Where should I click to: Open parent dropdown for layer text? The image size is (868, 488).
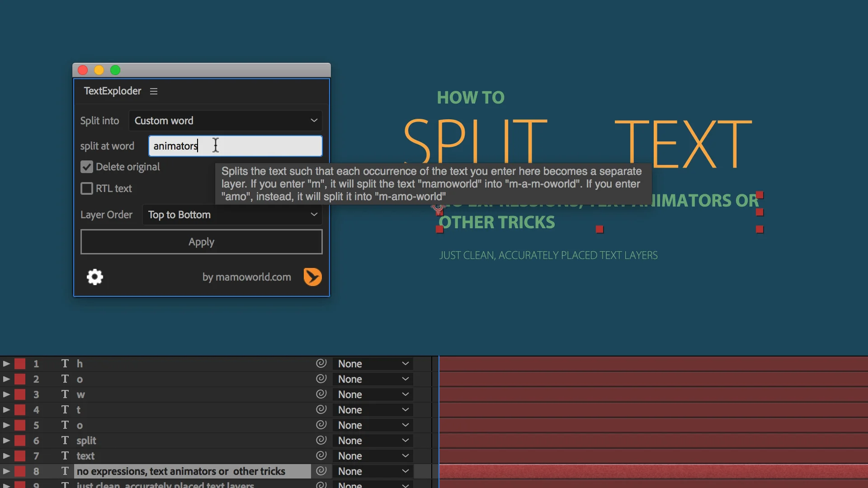pos(373,456)
